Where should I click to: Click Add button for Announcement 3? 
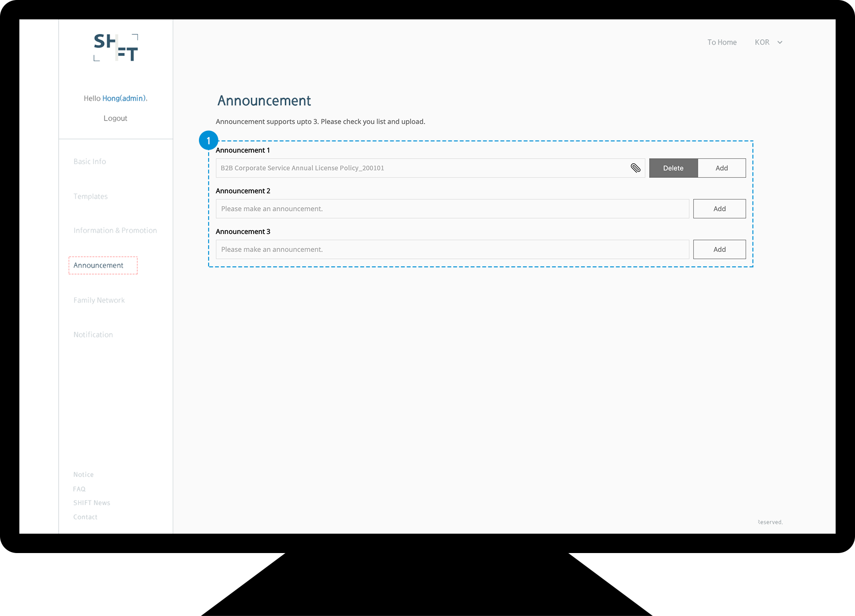tap(719, 249)
